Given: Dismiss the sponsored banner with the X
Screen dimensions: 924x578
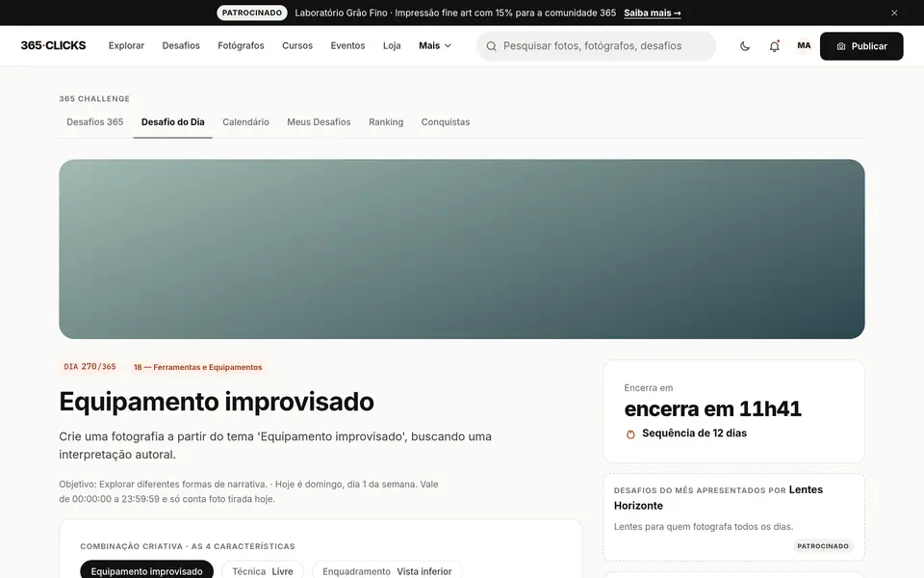Looking at the screenshot, I should tap(894, 13).
